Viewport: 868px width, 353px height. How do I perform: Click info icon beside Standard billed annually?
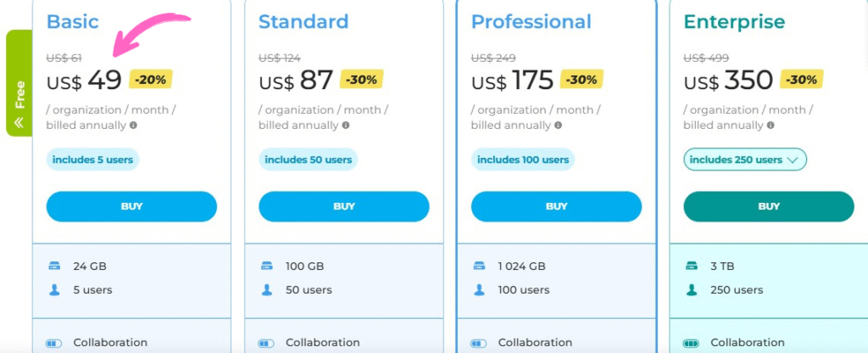pos(346,126)
